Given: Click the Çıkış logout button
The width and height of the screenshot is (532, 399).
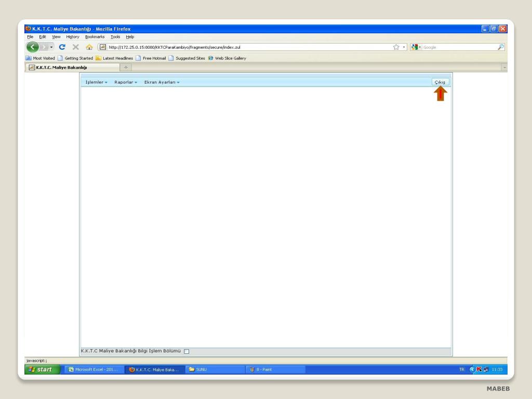Looking at the screenshot, I should point(440,82).
